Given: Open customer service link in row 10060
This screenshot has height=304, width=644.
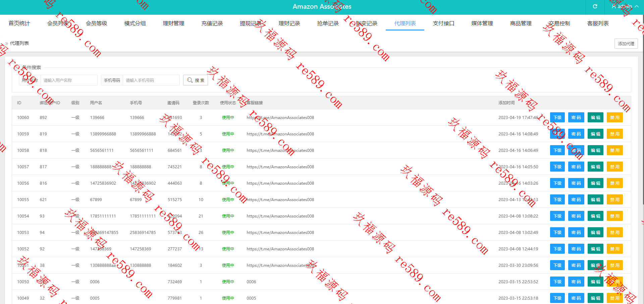Looking at the screenshot, I should coord(280,117).
